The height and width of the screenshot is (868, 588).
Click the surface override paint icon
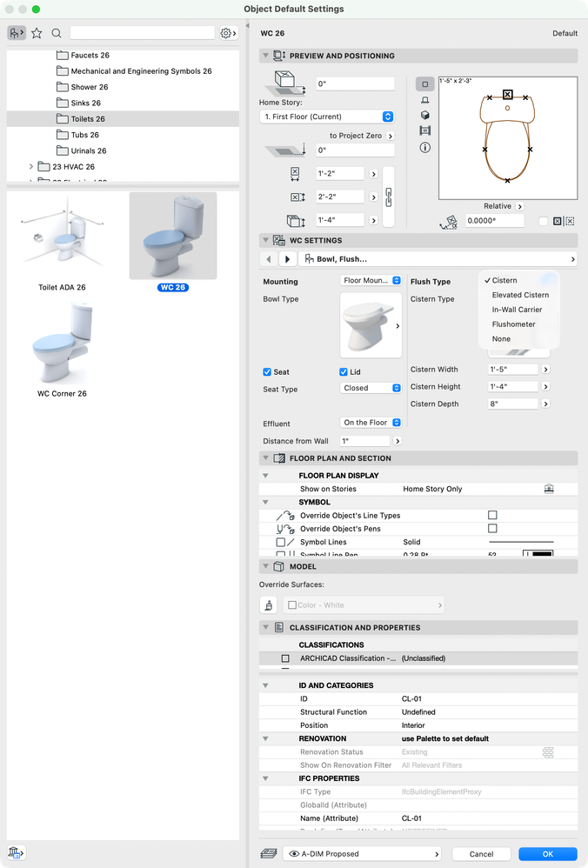[269, 605]
